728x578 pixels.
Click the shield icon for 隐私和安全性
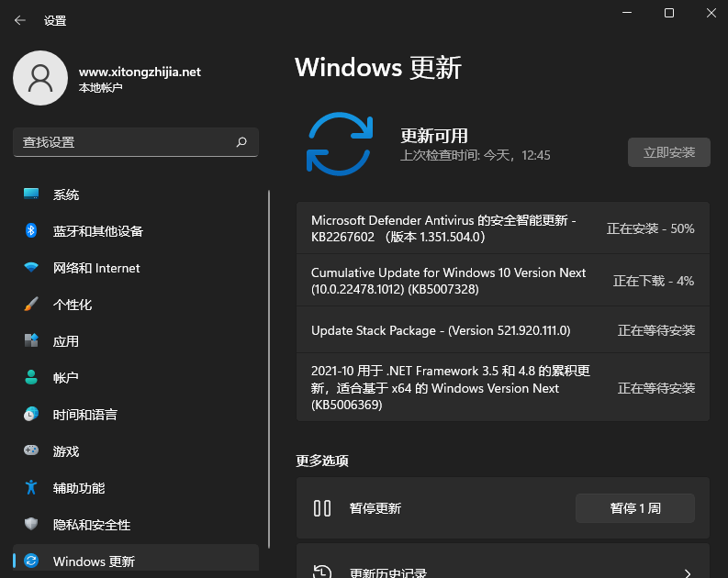tap(31, 524)
